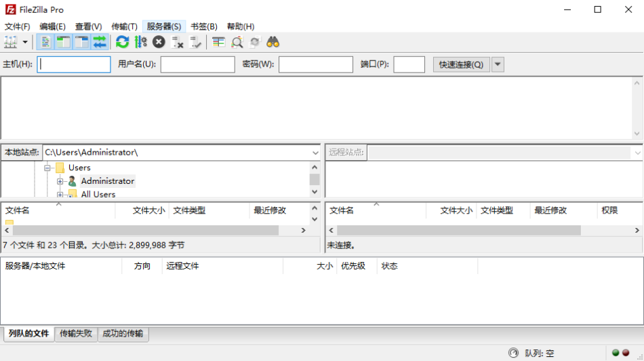644x361 pixels.
Task: Toggle message log display icon
Action: click(45, 42)
